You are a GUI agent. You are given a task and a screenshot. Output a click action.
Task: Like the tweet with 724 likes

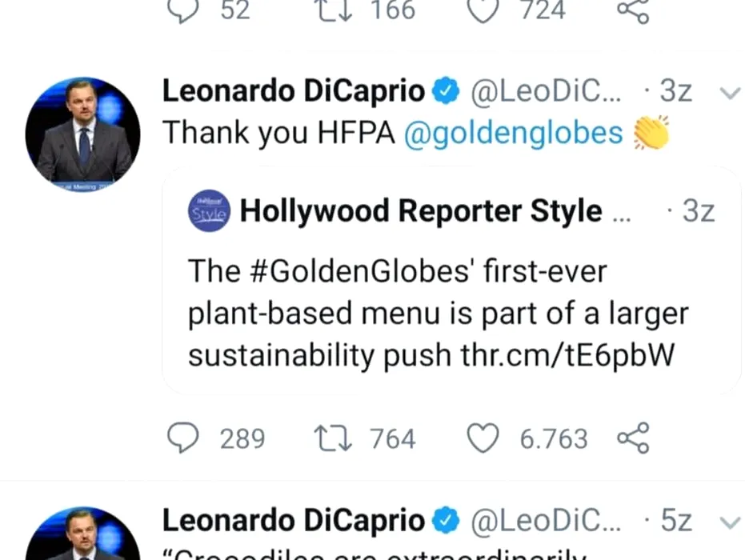coord(483,10)
